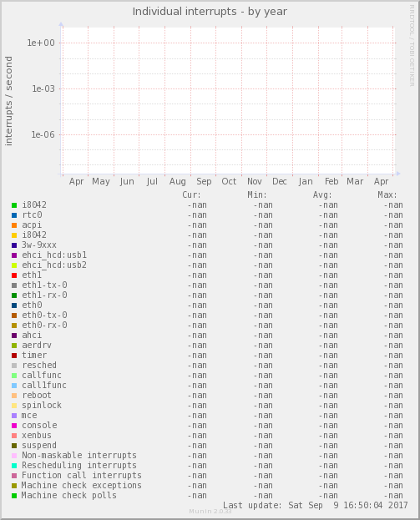Click the 3w-9xxx legend label
Viewport: 420px width, 520px height.
(39, 245)
